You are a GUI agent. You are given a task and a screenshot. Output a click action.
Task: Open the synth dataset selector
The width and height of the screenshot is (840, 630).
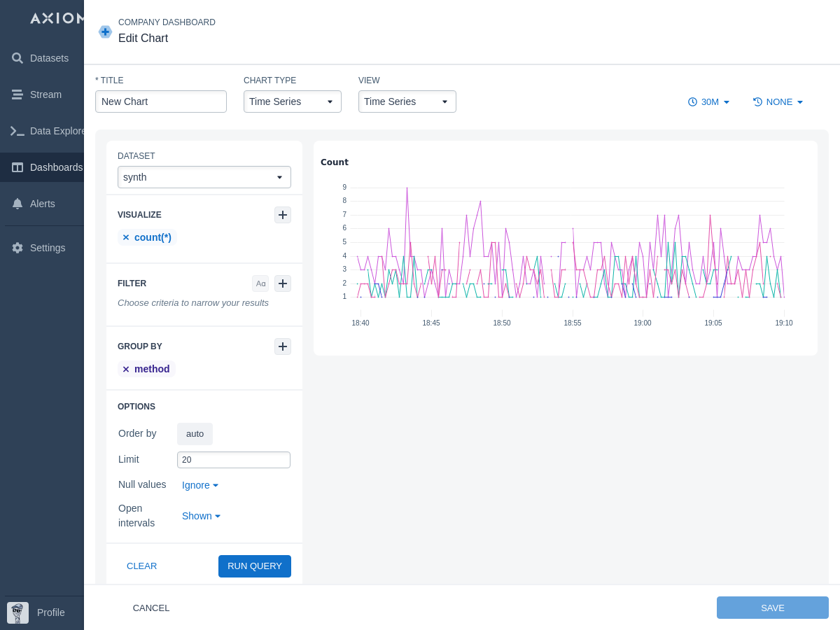click(x=204, y=177)
